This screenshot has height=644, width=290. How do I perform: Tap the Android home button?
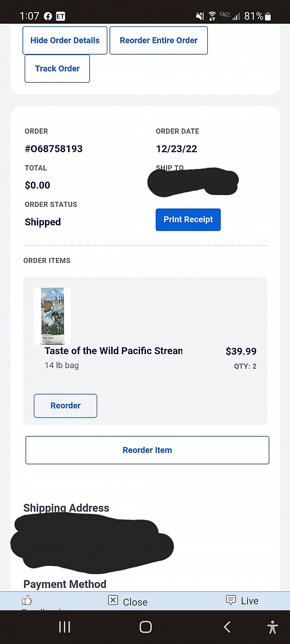click(x=145, y=627)
